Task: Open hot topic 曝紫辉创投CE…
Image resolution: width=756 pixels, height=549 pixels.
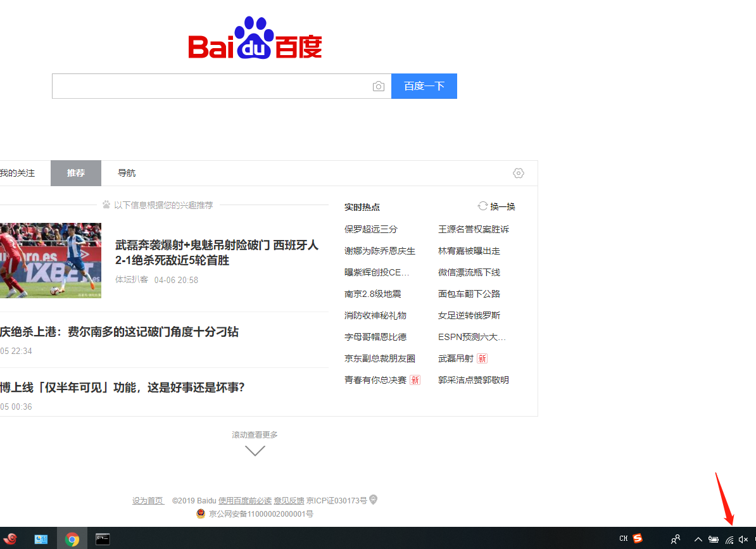Action: 377,272
